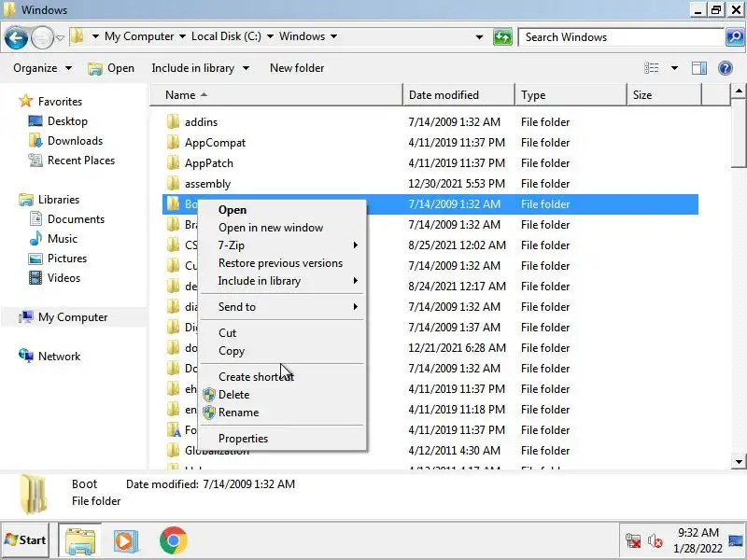Select Create shortcut menu entry

[x=283, y=377]
